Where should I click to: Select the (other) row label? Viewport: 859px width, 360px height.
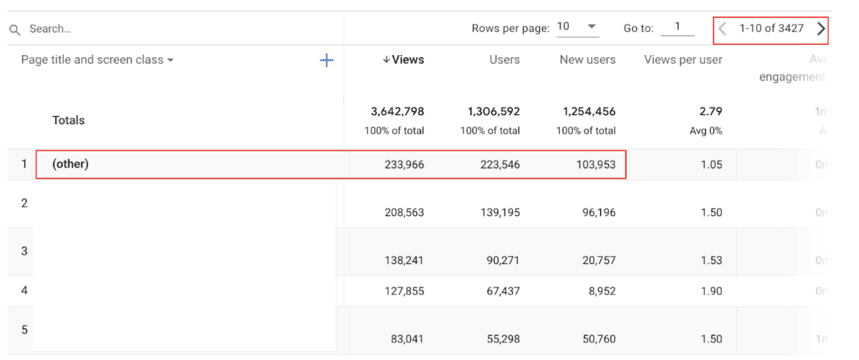point(71,164)
